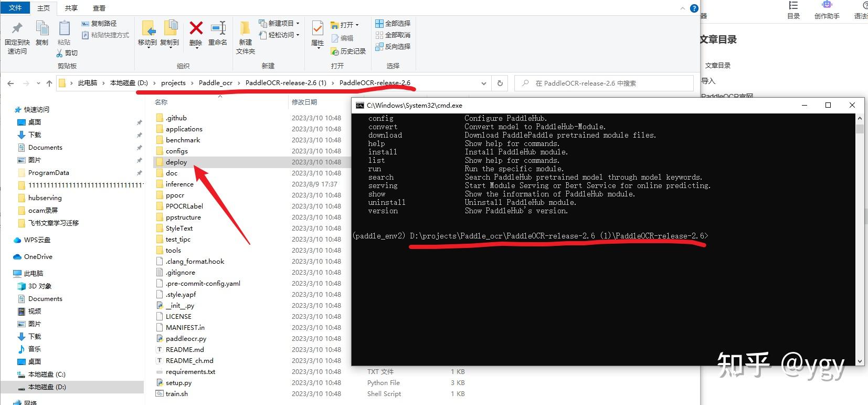Expand the 打开 dropdown in the ribbon

(345, 25)
